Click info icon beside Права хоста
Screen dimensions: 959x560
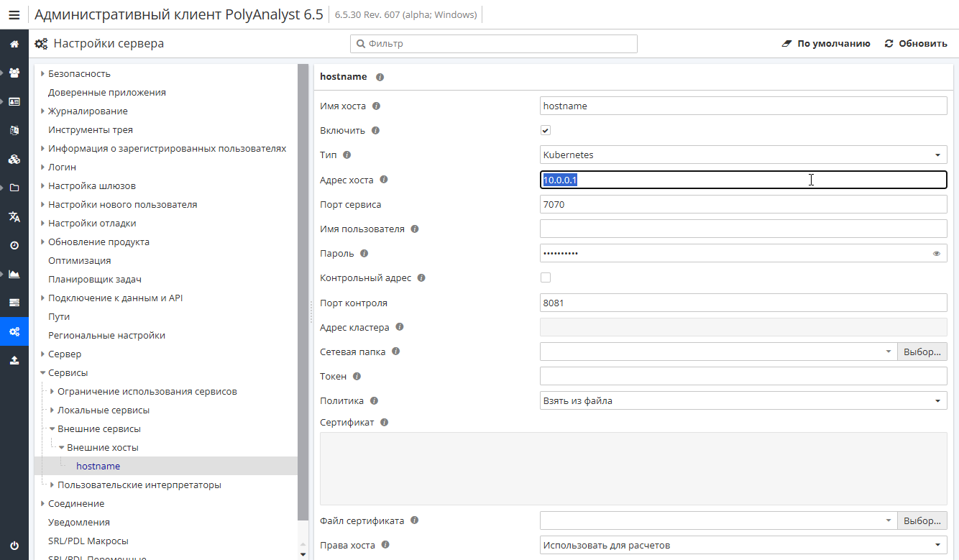point(385,546)
